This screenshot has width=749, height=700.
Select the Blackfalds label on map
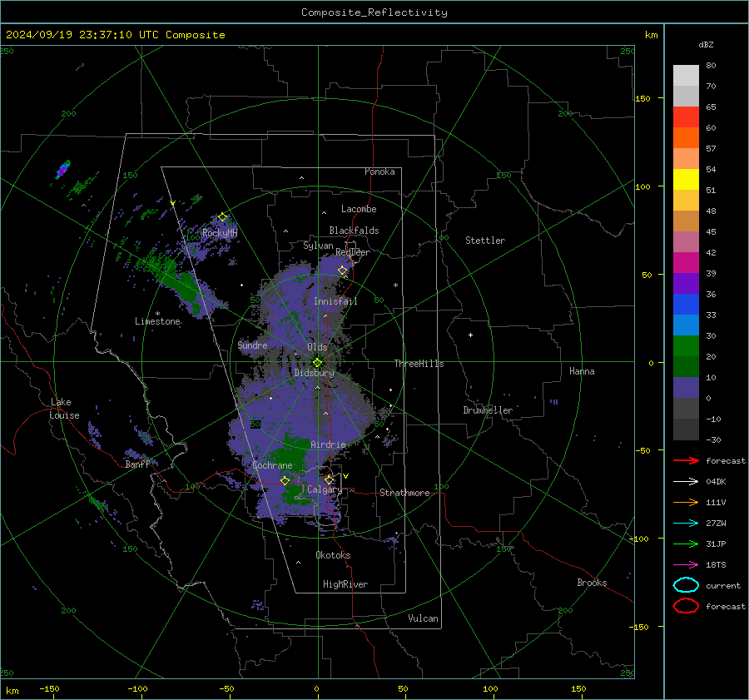pyautogui.click(x=354, y=231)
